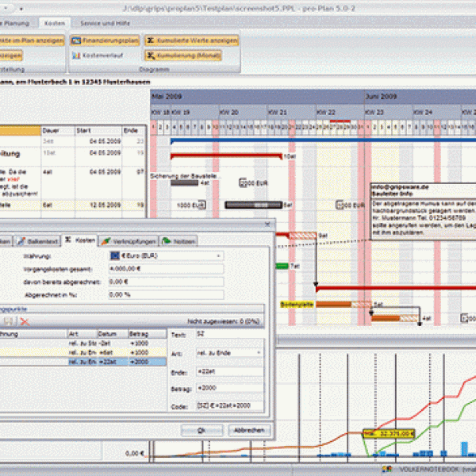Click the save icon in payment toolbar

(x=9, y=321)
